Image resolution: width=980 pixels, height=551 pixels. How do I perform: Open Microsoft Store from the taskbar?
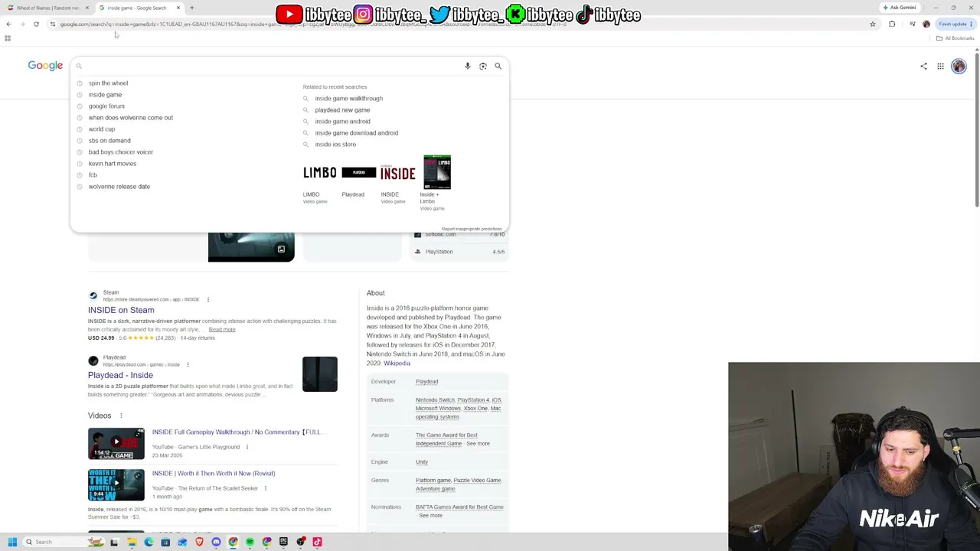[x=165, y=542]
